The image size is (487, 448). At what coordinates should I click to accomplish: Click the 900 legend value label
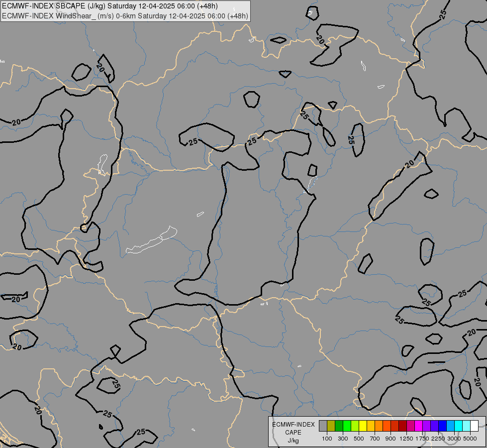(x=390, y=439)
